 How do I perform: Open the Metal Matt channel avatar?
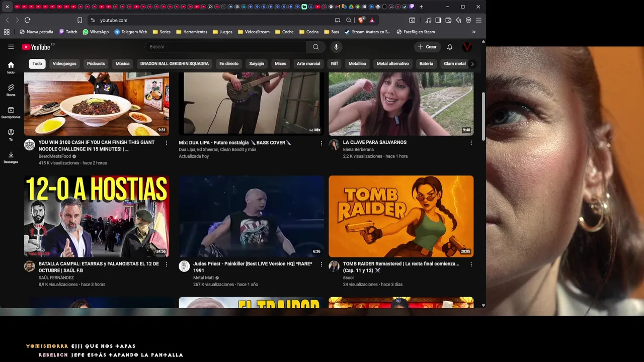(184, 266)
